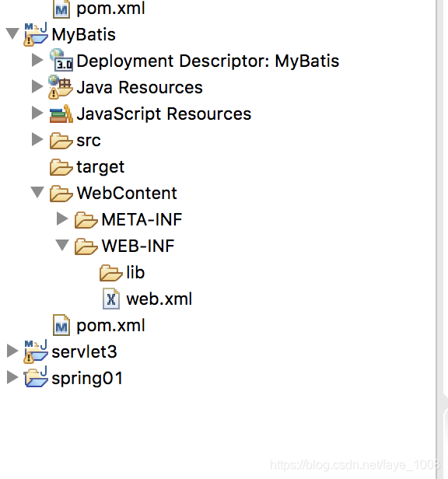Click the Maven icon of pom.xml under WebContent
Screen dimensions: 448x479
(61, 325)
